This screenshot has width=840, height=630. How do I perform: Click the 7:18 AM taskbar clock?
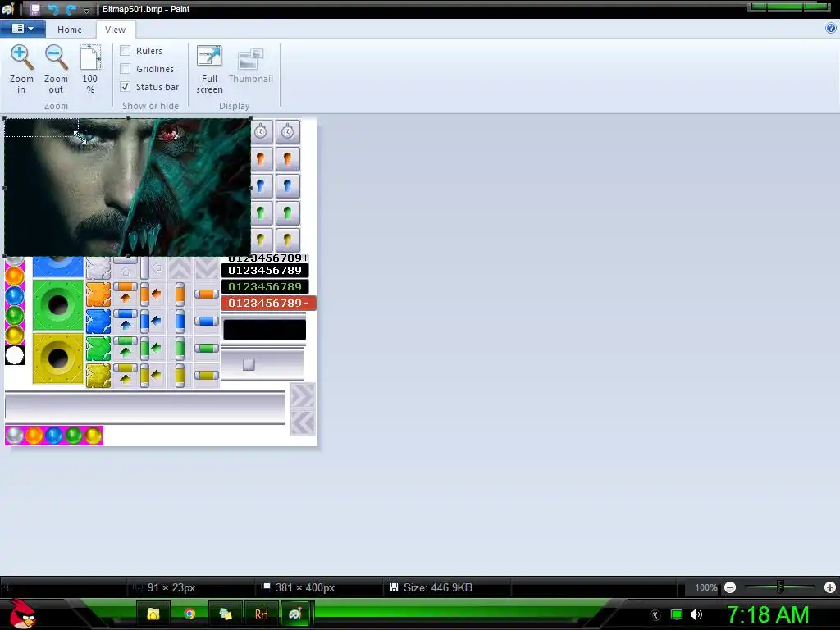pos(768,614)
